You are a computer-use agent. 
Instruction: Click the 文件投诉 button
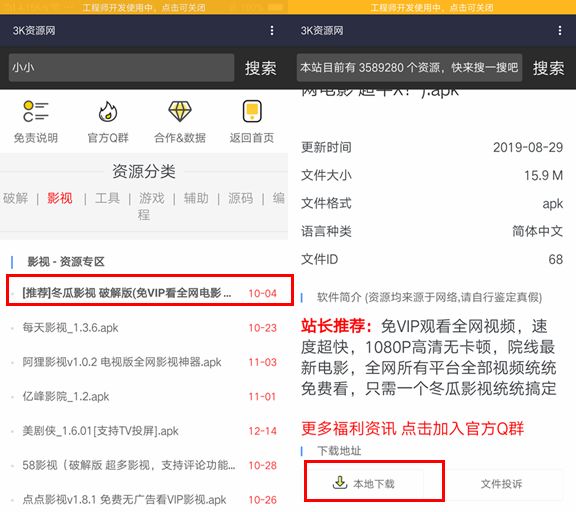click(x=501, y=484)
